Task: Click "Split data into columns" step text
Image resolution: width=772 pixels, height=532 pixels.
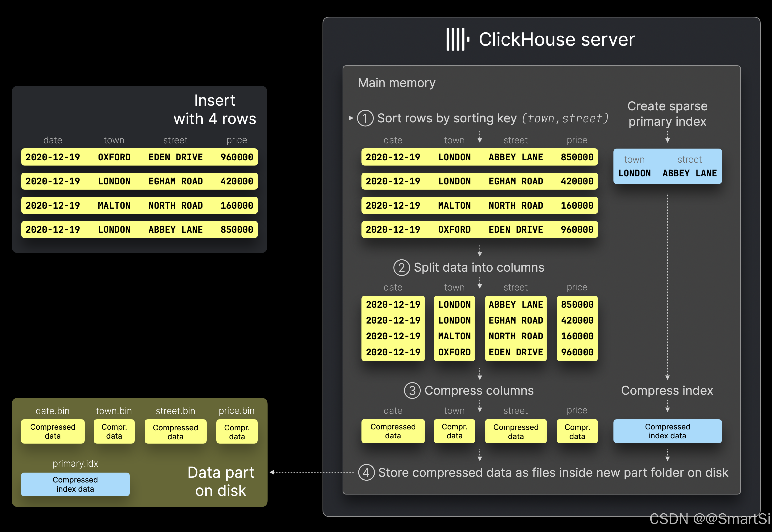Action: 479,267
